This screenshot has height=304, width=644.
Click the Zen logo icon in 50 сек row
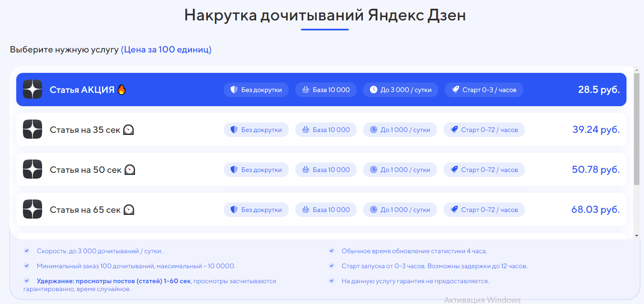[x=32, y=169]
